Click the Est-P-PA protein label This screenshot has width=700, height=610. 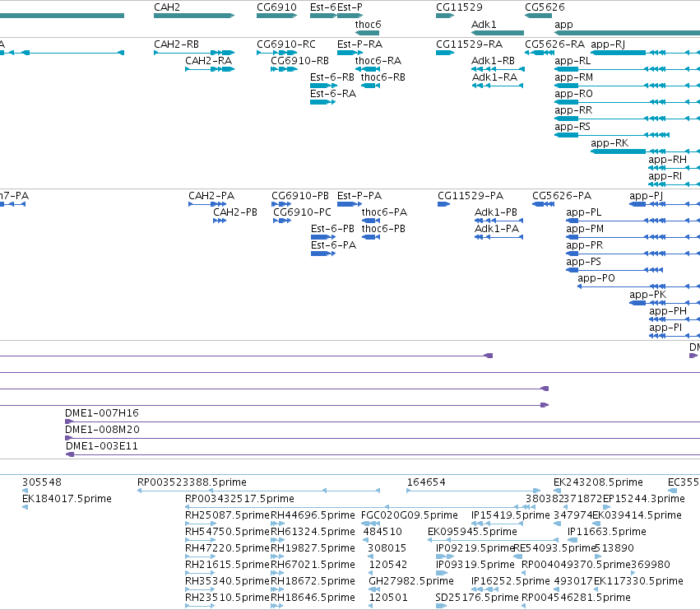359,196
